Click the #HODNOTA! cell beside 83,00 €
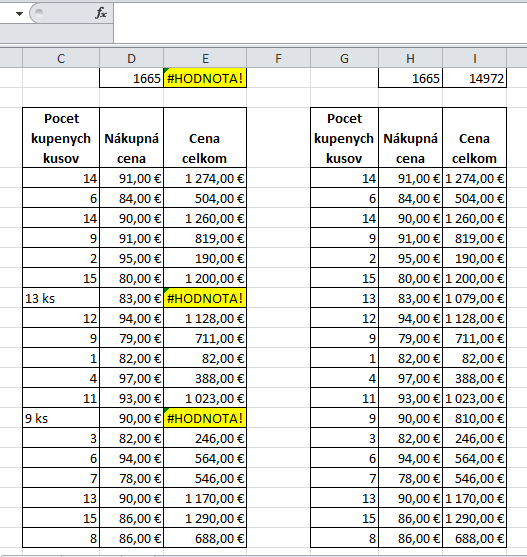 click(x=205, y=298)
